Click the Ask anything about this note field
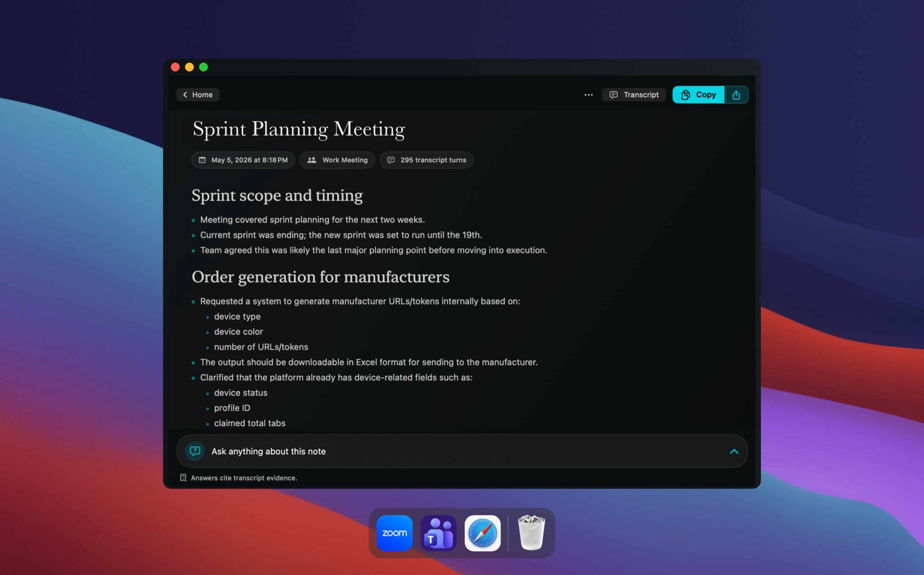Viewport: 924px width, 575px height. tap(462, 451)
